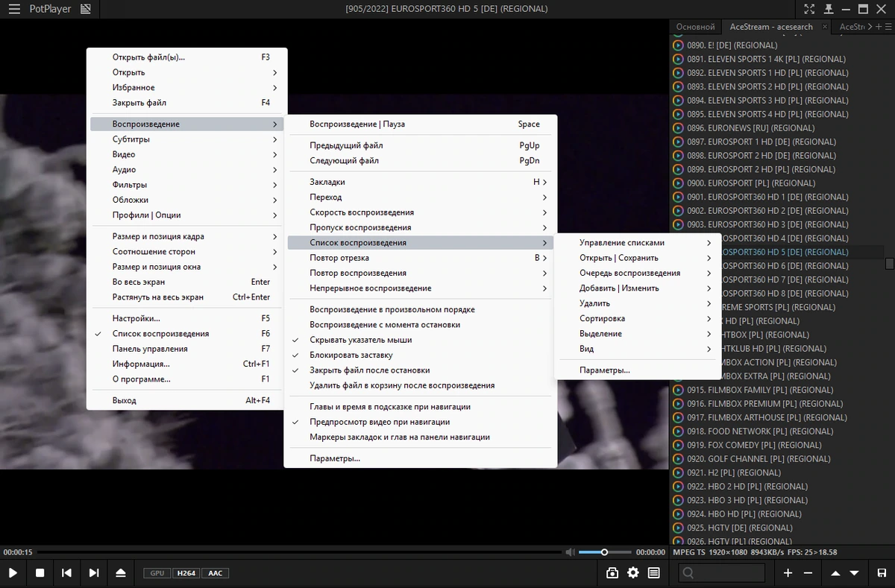Adjust the volume slider
This screenshot has height=588, width=895.
pyautogui.click(x=603, y=552)
